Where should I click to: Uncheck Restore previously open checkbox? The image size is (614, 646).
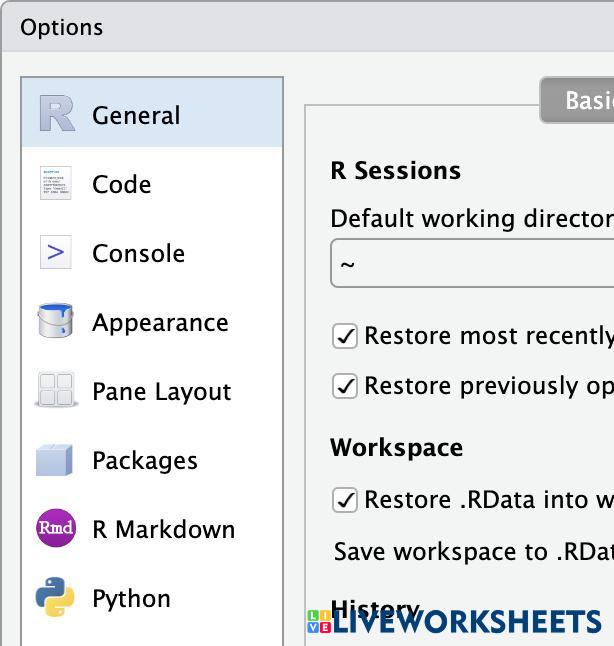click(345, 386)
